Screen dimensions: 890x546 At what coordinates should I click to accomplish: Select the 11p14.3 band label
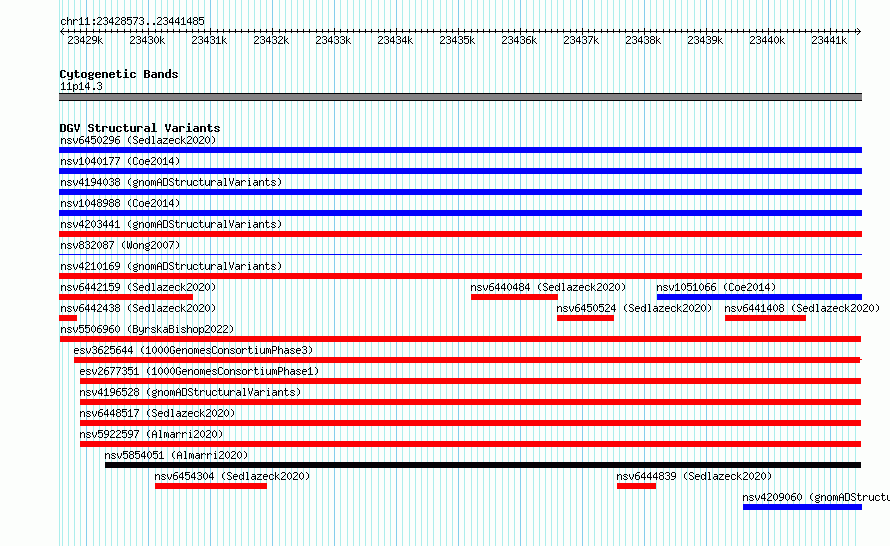point(81,86)
